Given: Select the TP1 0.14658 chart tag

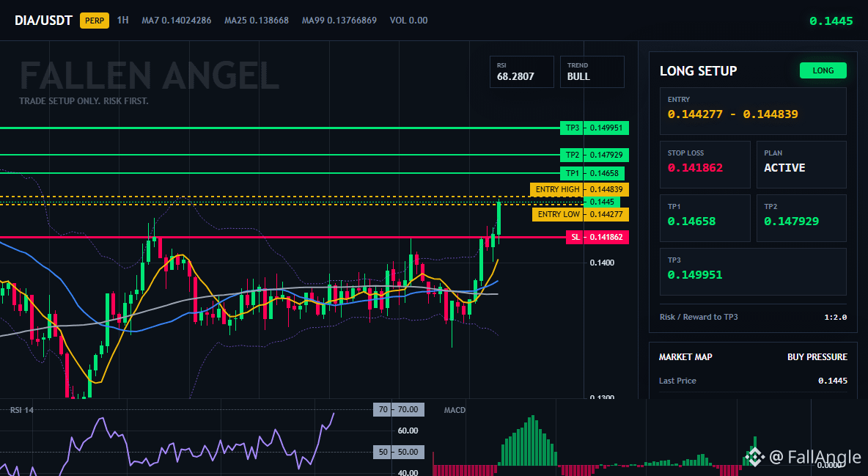Looking at the screenshot, I should pos(592,173).
